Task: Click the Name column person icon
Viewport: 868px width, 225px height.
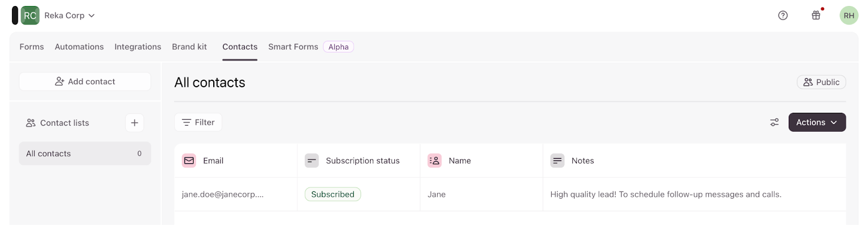Action: coord(435,160)
